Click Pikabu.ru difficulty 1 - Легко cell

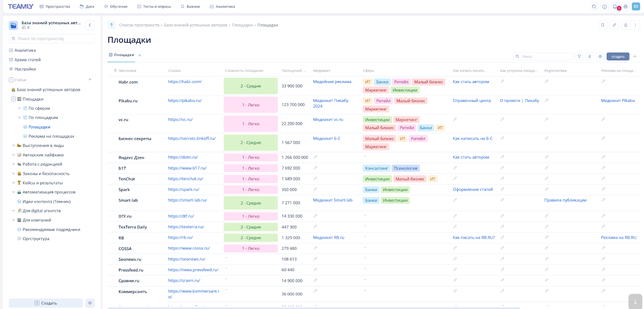[x=251, y=105]
